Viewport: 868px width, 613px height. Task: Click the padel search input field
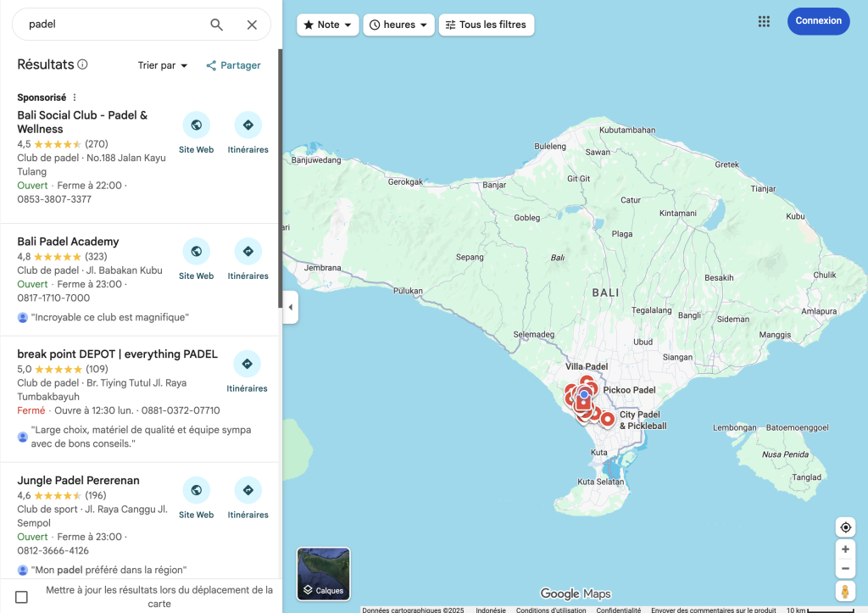pyautogui.click(x=114, y=25)
